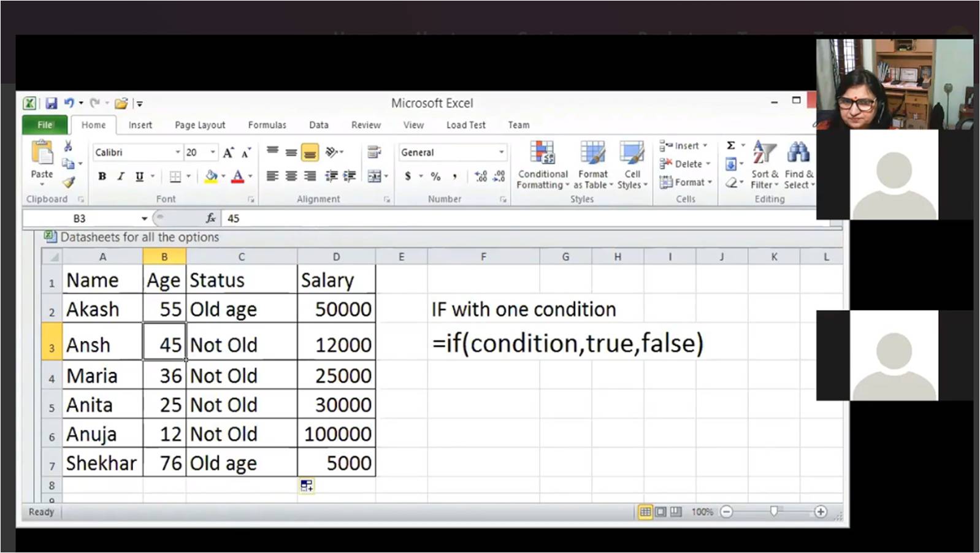
Task: Apply Accounting dollar number format
Action: click(x=408, y=177)
